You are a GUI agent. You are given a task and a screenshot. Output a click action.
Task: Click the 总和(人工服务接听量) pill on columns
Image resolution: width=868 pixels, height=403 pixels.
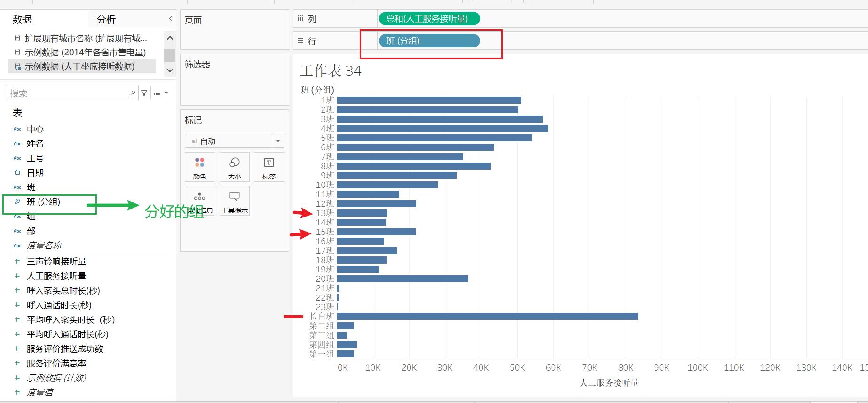pos(429,19)
